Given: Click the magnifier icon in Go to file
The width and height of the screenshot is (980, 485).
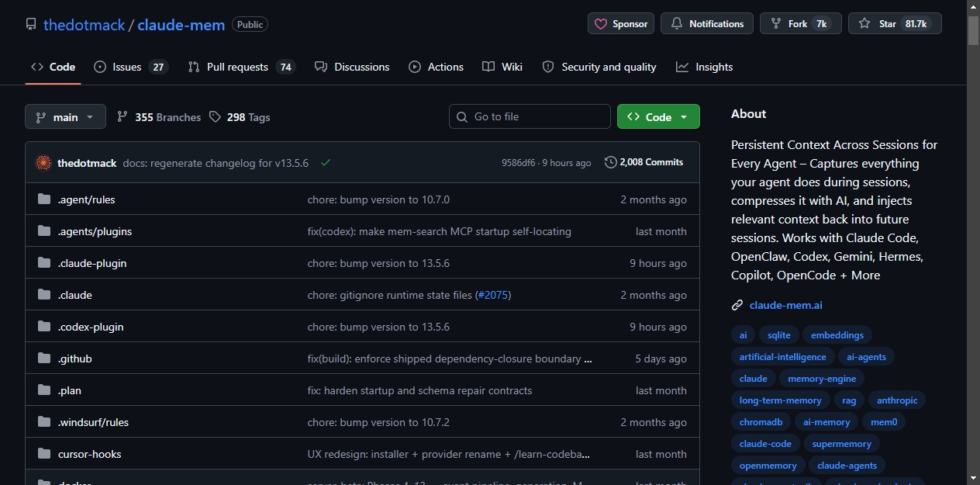Looking at the screenshot, I should 463,116.
